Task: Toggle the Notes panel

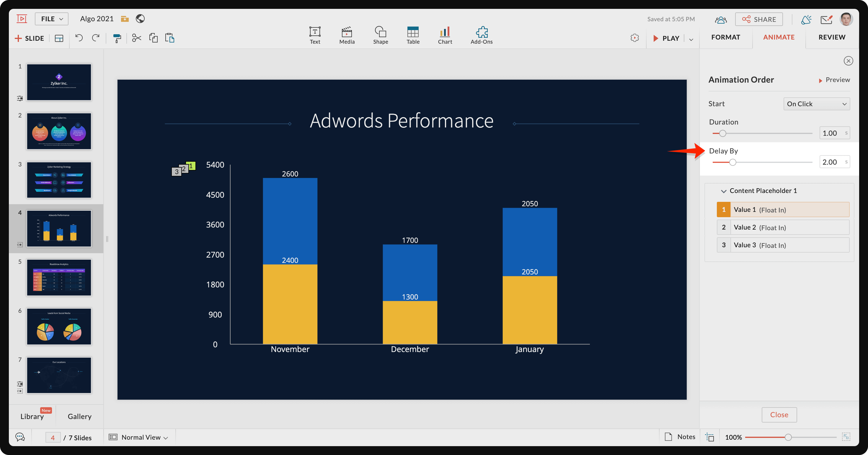Action: 680,437
